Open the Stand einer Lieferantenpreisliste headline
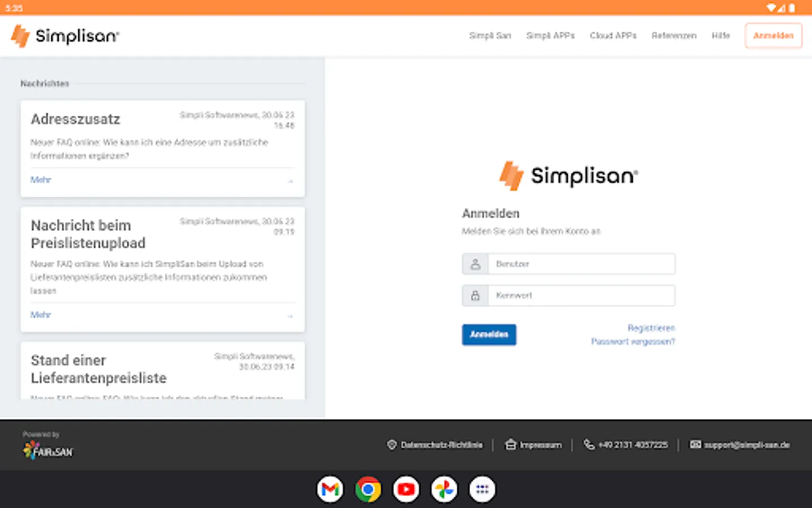 point(99,369)
